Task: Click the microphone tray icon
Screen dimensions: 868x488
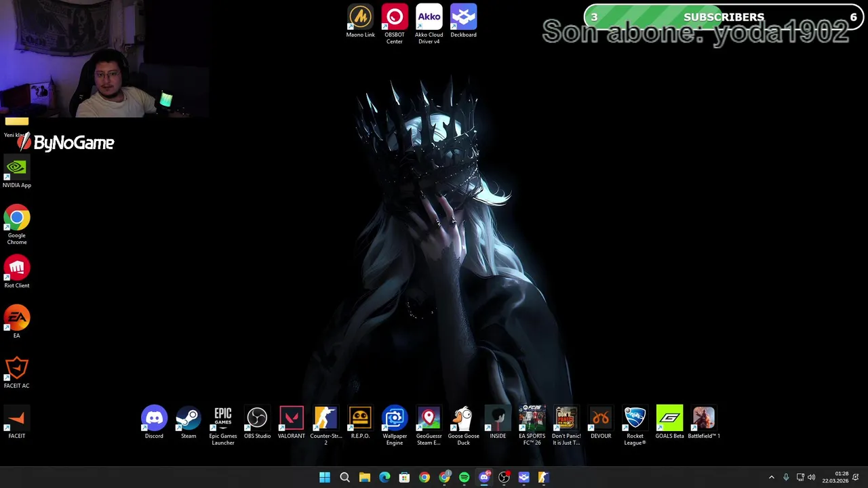Action: tap(786, 477)
